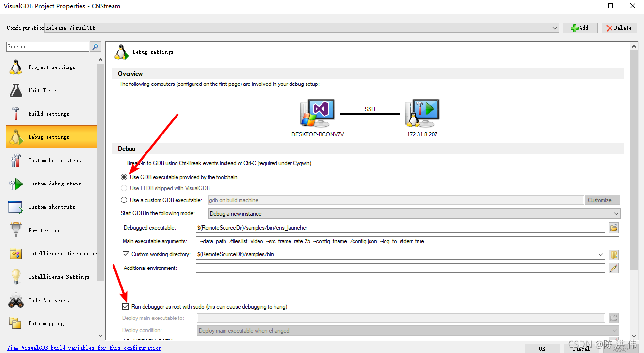
Task: Open Start GDB mode dropdown
Action: click(415, 214)
